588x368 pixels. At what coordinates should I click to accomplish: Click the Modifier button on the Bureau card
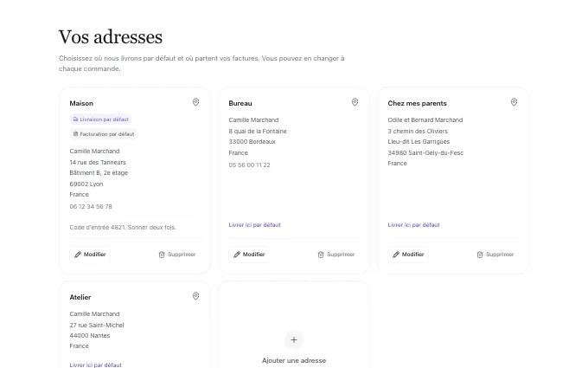249,255
